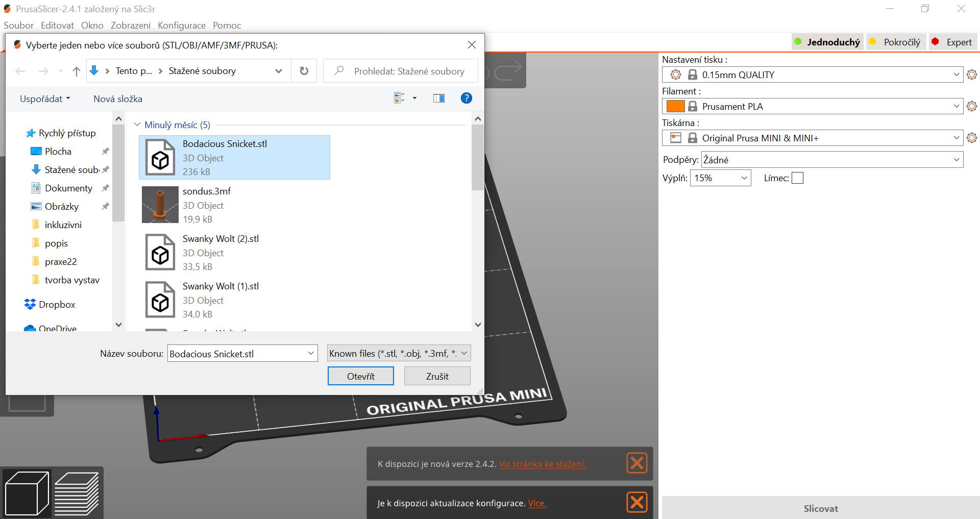Viewport: 980px width, 519px height.
Task: Open the Pomoc menu
Action: (227, 26)
